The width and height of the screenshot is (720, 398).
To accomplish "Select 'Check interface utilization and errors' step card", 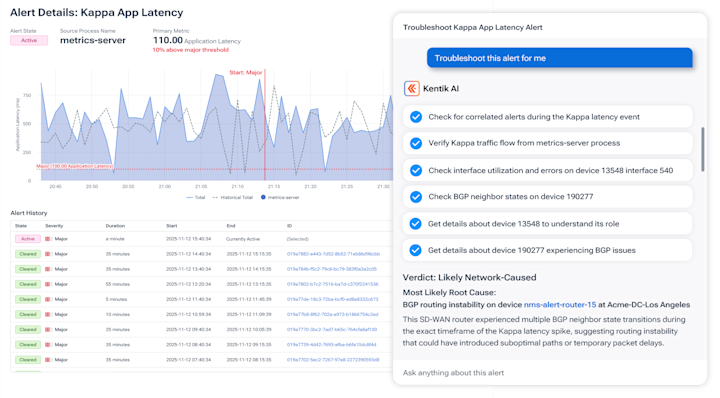I will 547,170.
